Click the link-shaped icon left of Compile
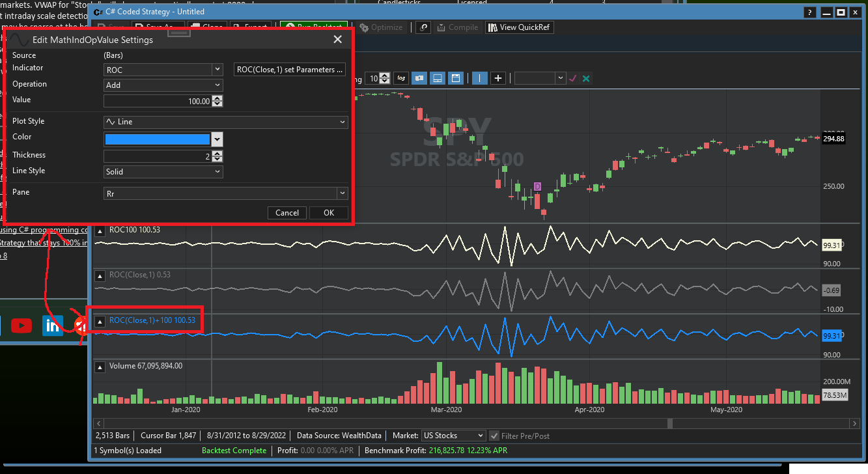The height and width of the screenshot is (474, 868). click(x=424, y=27)
